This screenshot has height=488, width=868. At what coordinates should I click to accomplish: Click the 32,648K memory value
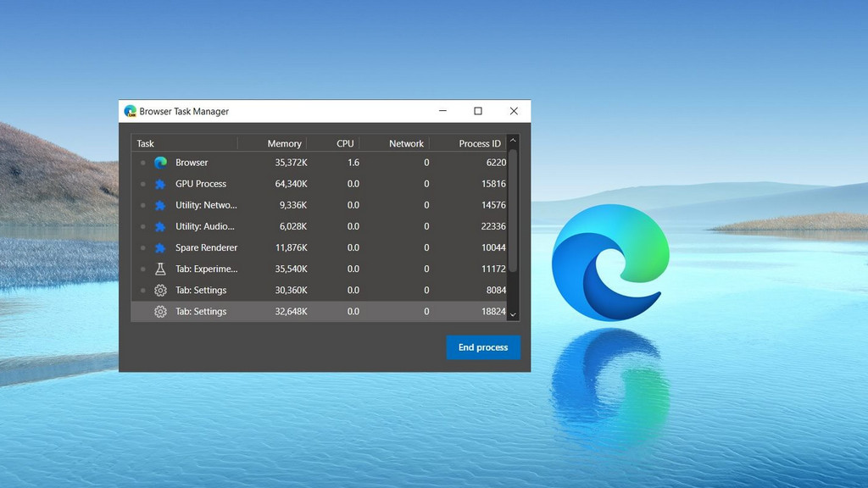pyautogui.click(x=292, y=312)
